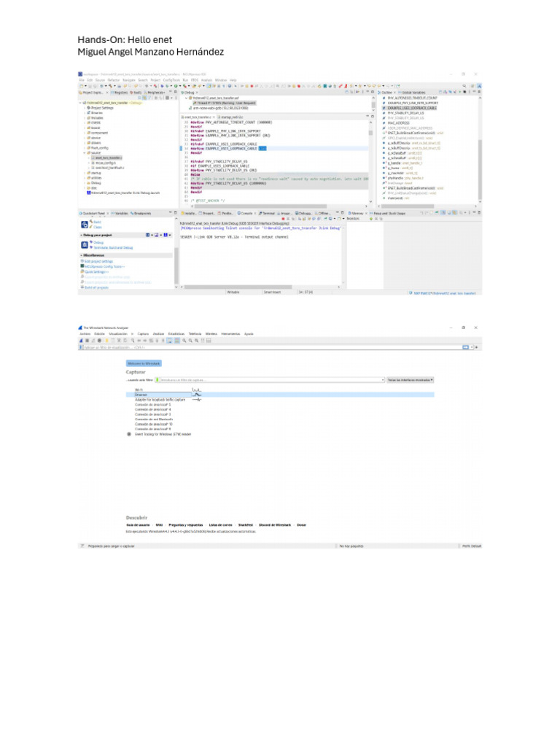Select Ethernet interface in Wireshark list
Viewport: 560px width, 747px height.
[280, 395]
